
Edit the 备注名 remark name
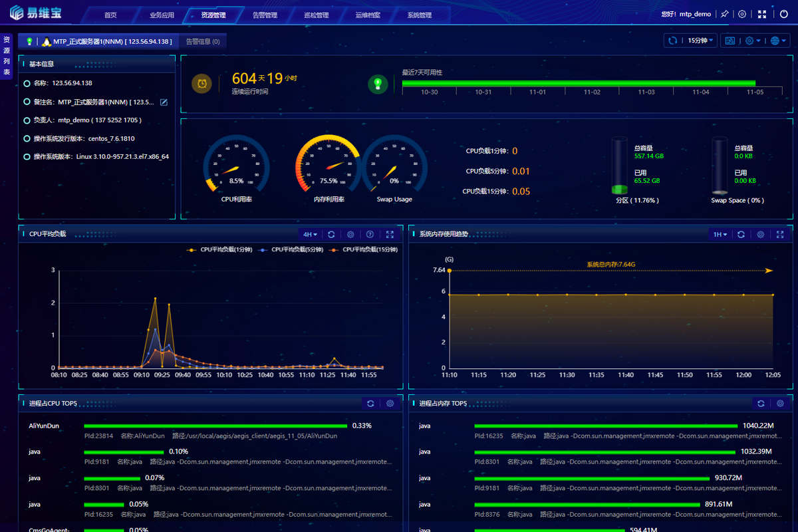coord(164,102)
